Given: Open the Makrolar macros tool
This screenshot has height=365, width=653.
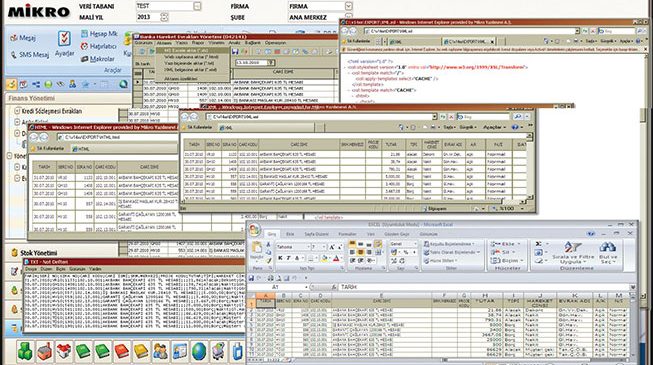Looking at the screenshot, I should 98,59.
